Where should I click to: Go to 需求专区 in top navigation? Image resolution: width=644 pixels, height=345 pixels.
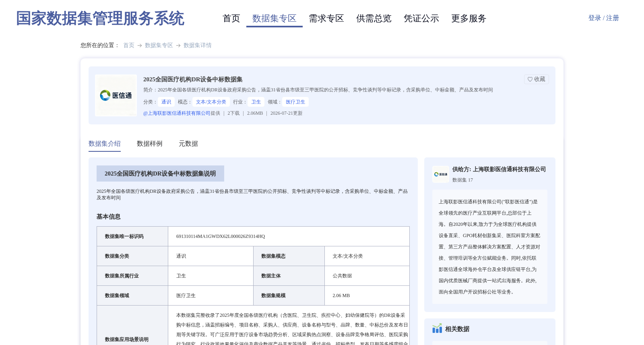[326, 19]
